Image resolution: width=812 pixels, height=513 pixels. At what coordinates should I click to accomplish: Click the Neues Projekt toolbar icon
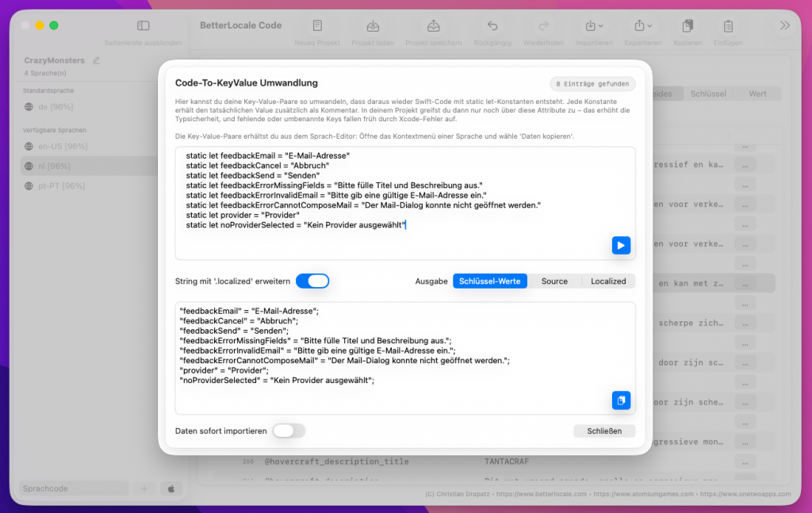317,26
